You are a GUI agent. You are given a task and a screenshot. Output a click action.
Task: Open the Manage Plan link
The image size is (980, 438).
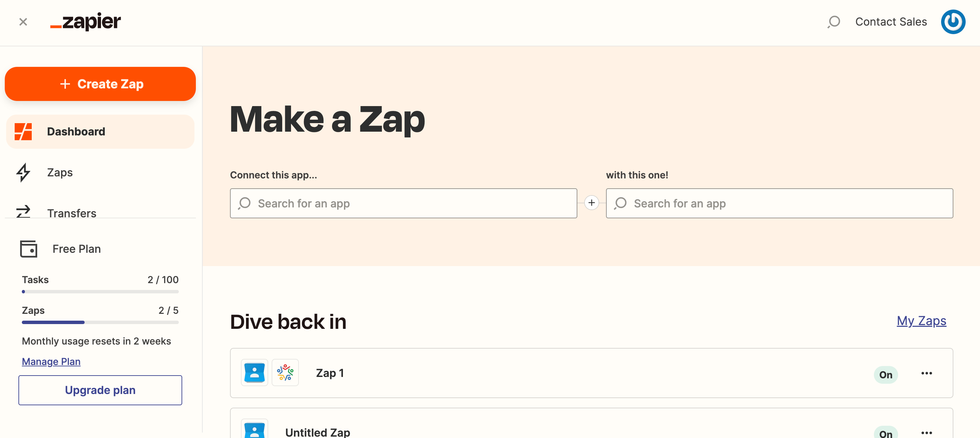51,361
